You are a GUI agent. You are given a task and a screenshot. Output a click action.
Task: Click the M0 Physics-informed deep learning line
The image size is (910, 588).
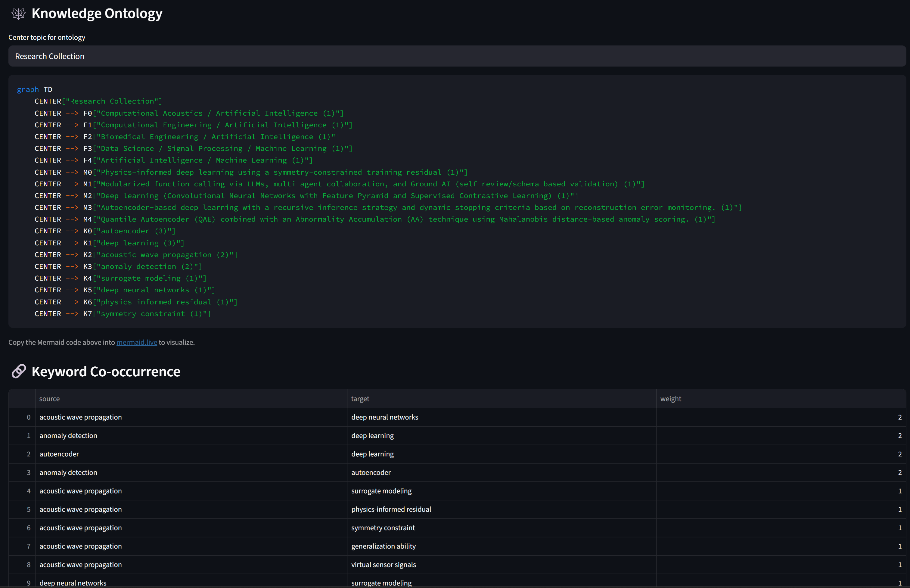click(251, 172)
